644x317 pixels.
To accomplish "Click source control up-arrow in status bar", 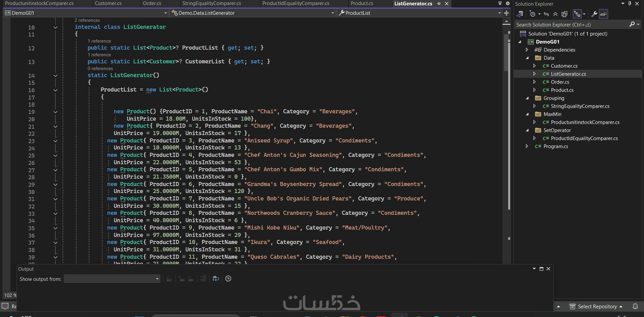I will click(558, 307).
